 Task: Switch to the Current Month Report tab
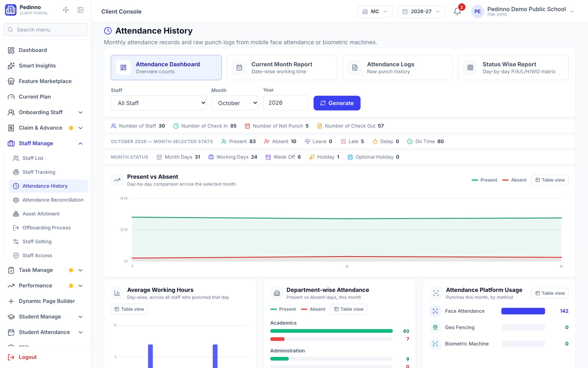pos(282,67)
